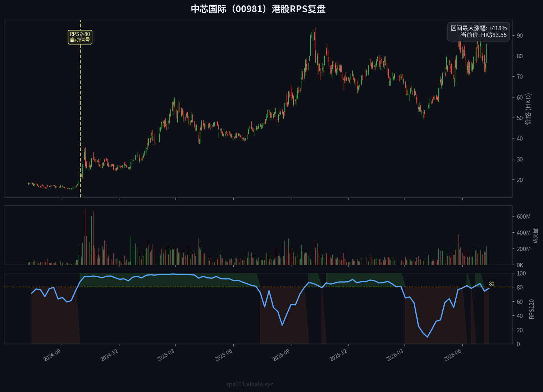Click the 价格 (HKD) axis label
The height and width of the screenshot is (392, 543).
tap(528, 109)
